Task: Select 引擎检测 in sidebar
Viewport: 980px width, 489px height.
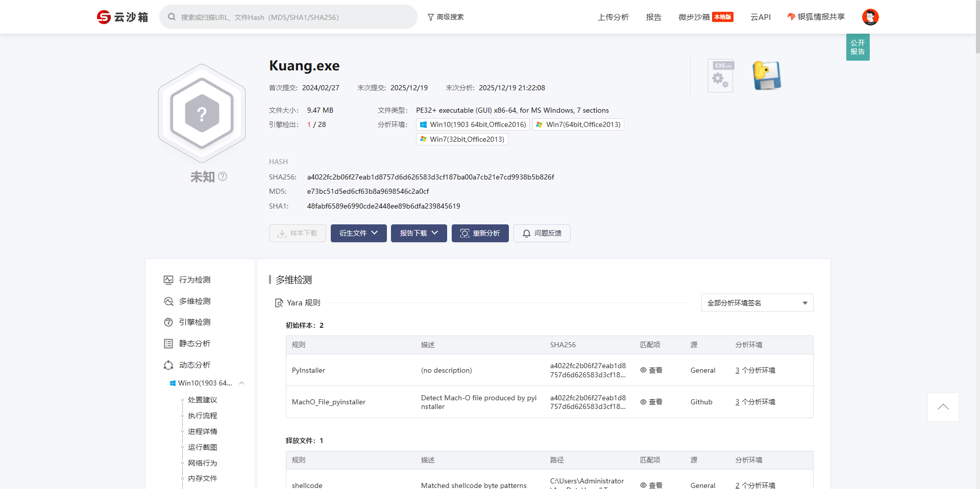Action: pyautogui.click(x=195, y=322)
